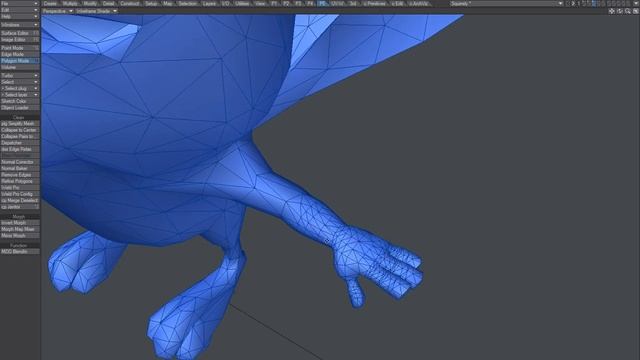The image size is (640, 360).
Task: Expand the Select dropdown
Action: (x=20, y=82)
